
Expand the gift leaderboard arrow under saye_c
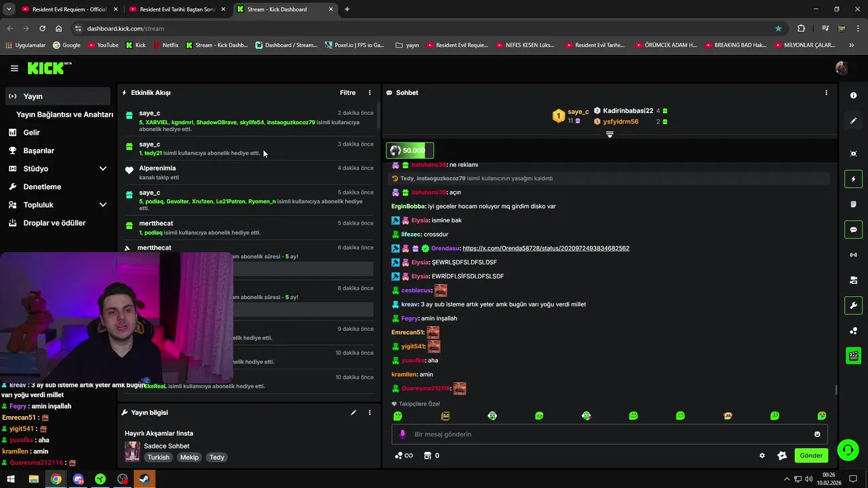point(610,135)
